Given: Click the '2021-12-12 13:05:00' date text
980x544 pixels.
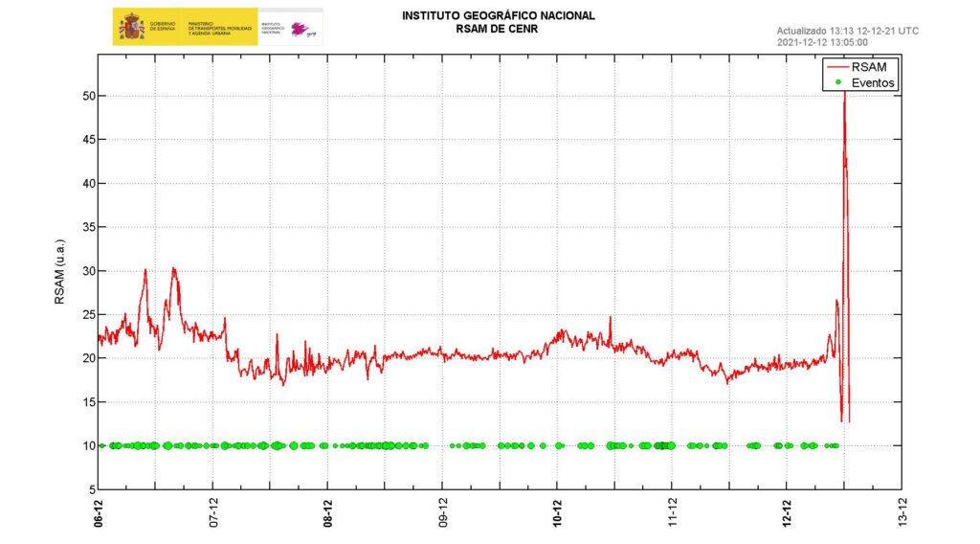Looking at the screenshot, I should pos(822,42).
